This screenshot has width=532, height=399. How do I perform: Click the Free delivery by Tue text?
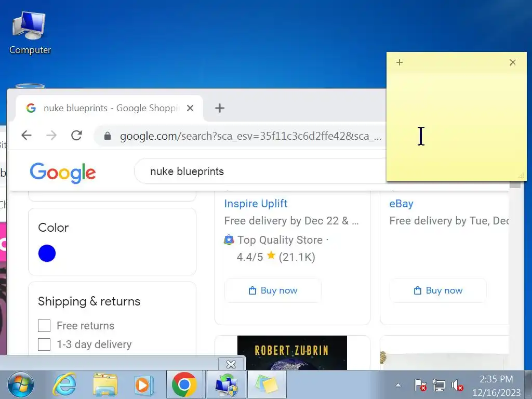pyautogui.click(x=449, y=221)
